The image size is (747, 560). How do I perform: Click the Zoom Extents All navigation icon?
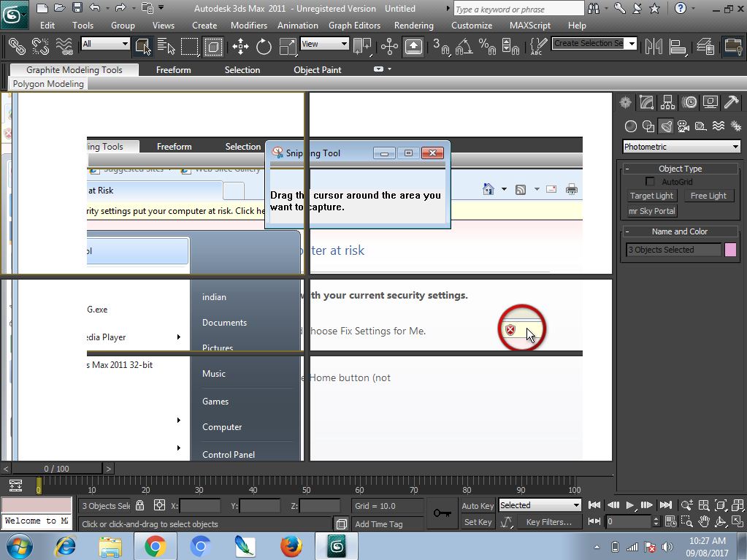tap(738, 505)
